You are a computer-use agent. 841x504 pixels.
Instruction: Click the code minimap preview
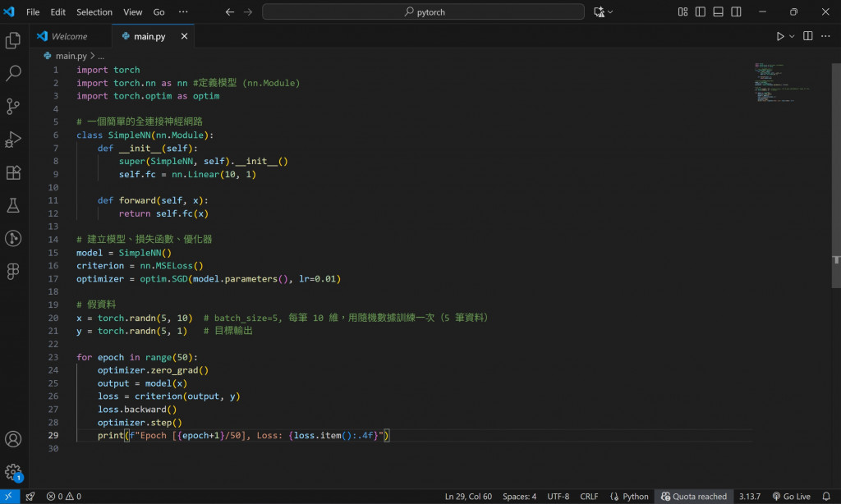781,82
